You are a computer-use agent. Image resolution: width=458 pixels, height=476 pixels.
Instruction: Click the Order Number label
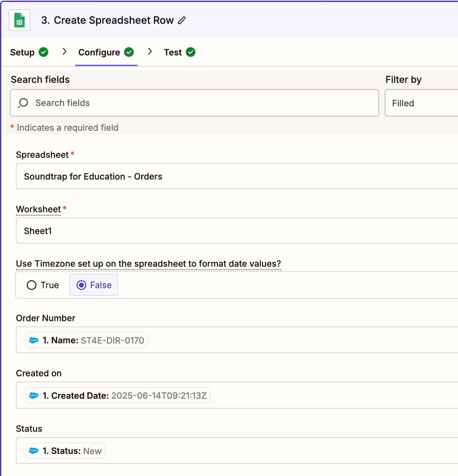point(46,318)
